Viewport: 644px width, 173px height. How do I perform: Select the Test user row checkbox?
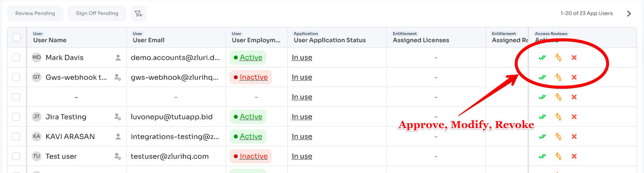coord(16,156)
